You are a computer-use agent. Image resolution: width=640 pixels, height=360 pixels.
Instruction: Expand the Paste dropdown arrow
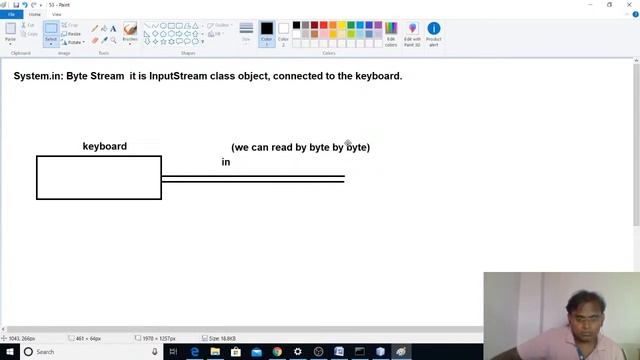coord(10,43)
